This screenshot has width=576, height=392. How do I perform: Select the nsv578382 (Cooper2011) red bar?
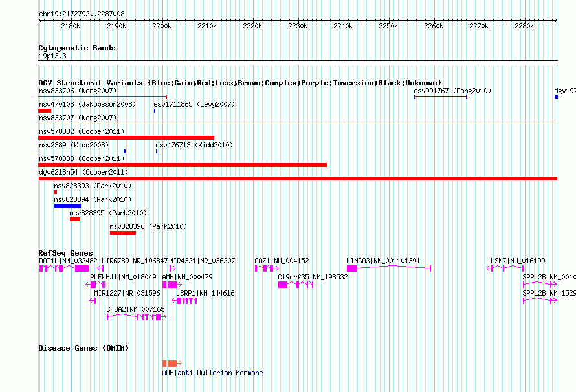click(126, 138)
